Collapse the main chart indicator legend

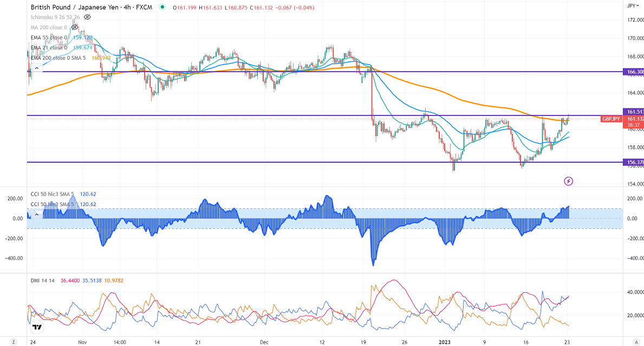(36, 68)
